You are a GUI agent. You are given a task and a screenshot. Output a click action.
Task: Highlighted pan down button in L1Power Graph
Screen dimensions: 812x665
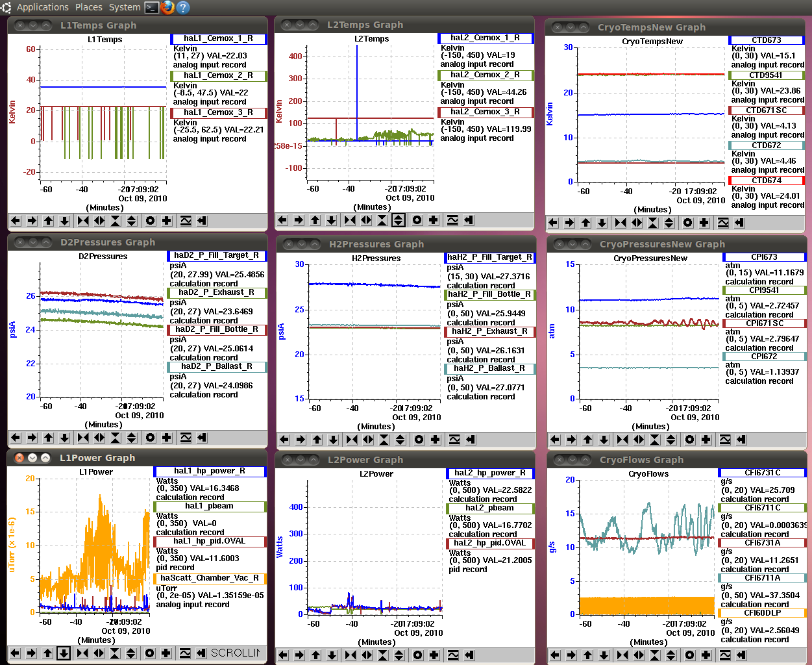tap(64, 653)
